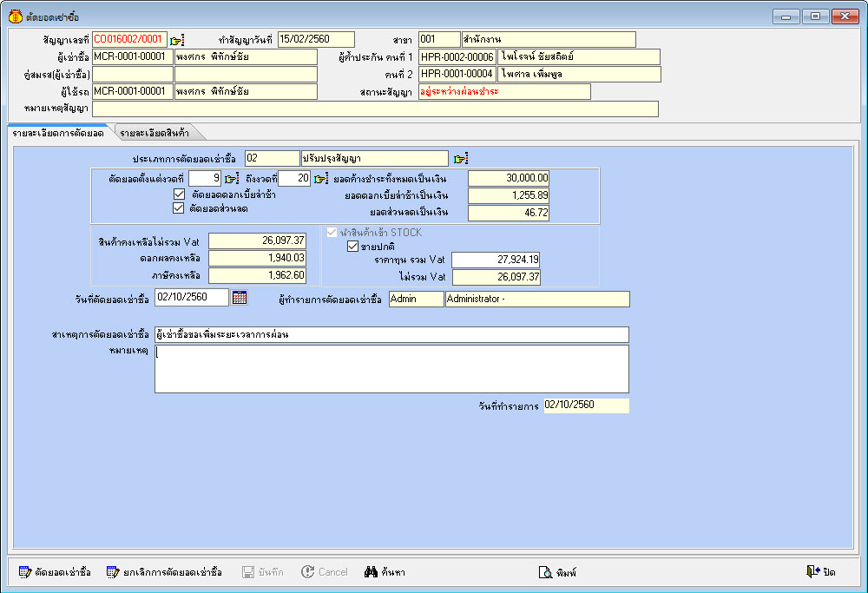This screenshot has width=868, height=593.
Task: Click car user code in ผู้ใช้รถ row
Action: (x=132, y=91)
